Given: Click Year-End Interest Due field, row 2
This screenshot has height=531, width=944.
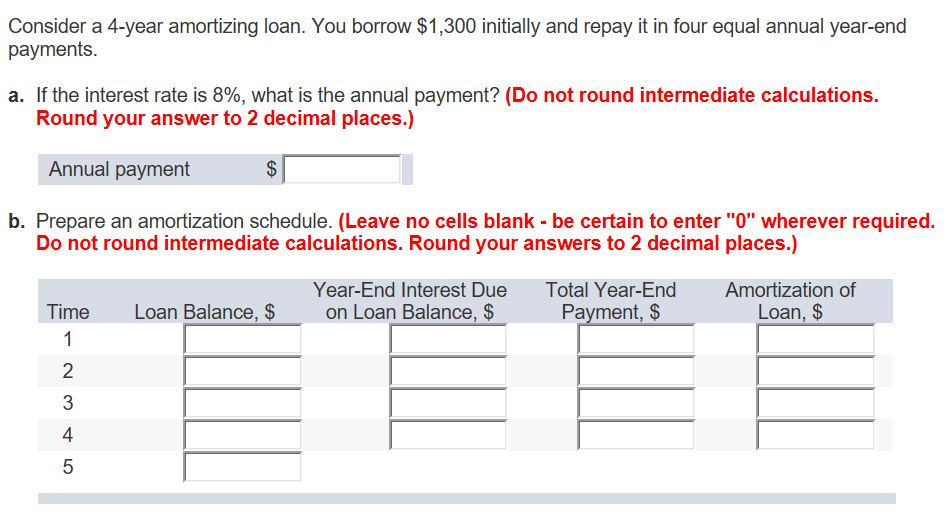Looking at the screenshot, I should pyautogui.click(x=448, y=371).
